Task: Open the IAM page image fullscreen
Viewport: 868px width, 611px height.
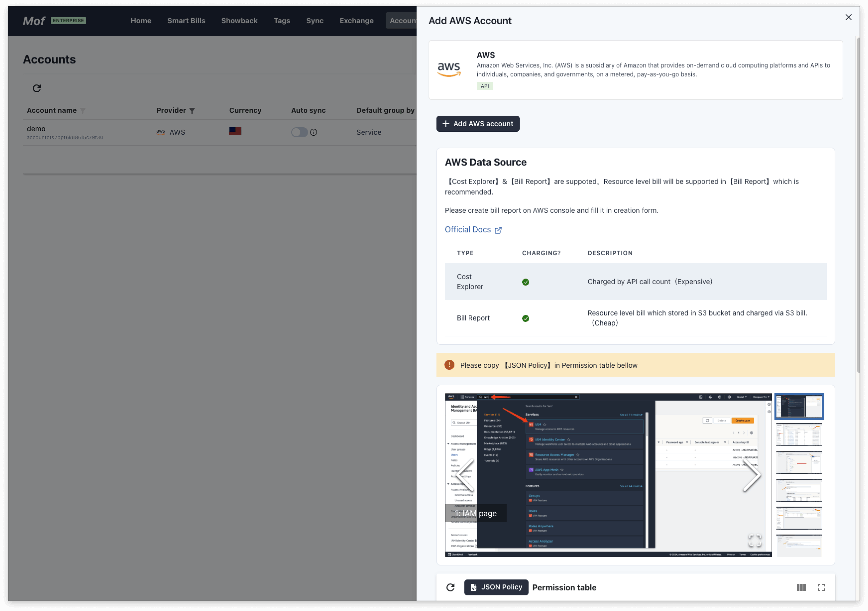Action: 755,540
